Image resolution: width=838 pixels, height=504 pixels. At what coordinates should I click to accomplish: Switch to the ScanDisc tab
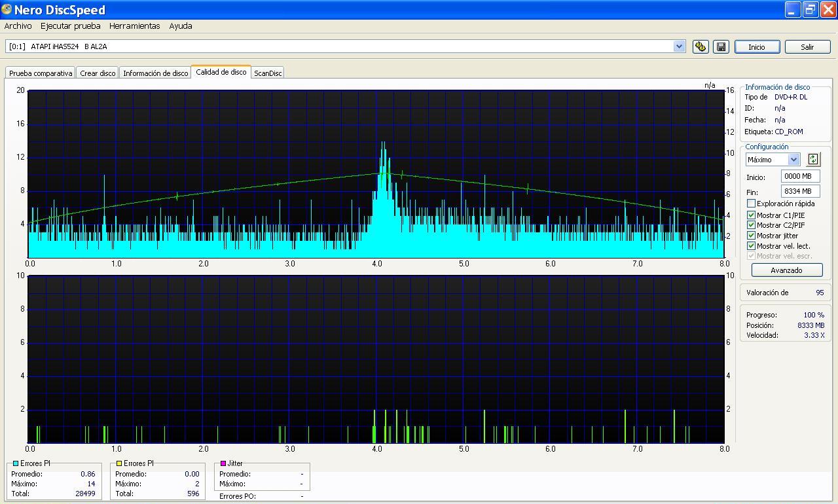[268, 73]
